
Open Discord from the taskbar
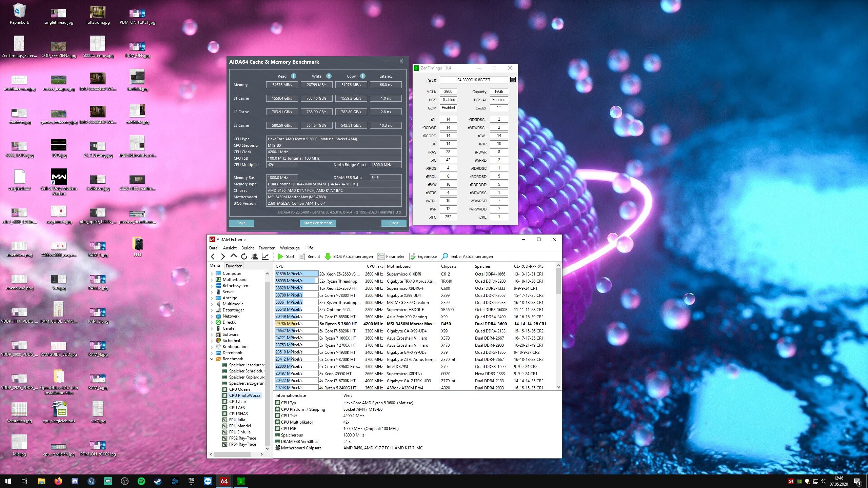click(x=75, y=481)
